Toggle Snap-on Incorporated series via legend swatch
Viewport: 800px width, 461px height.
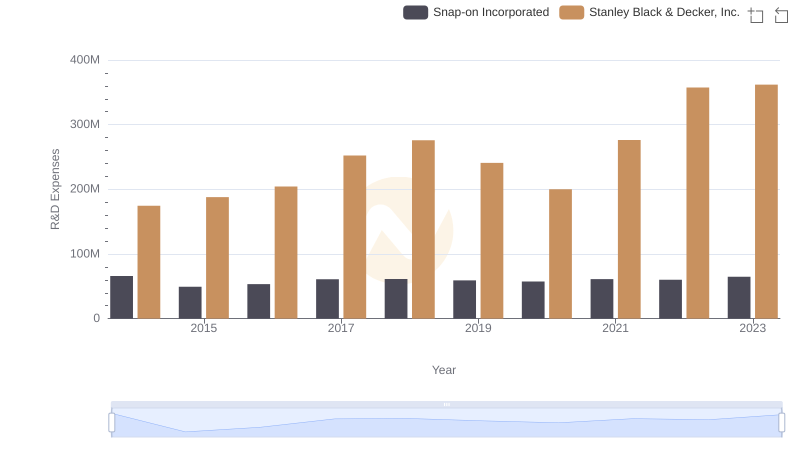coord(415,12)
